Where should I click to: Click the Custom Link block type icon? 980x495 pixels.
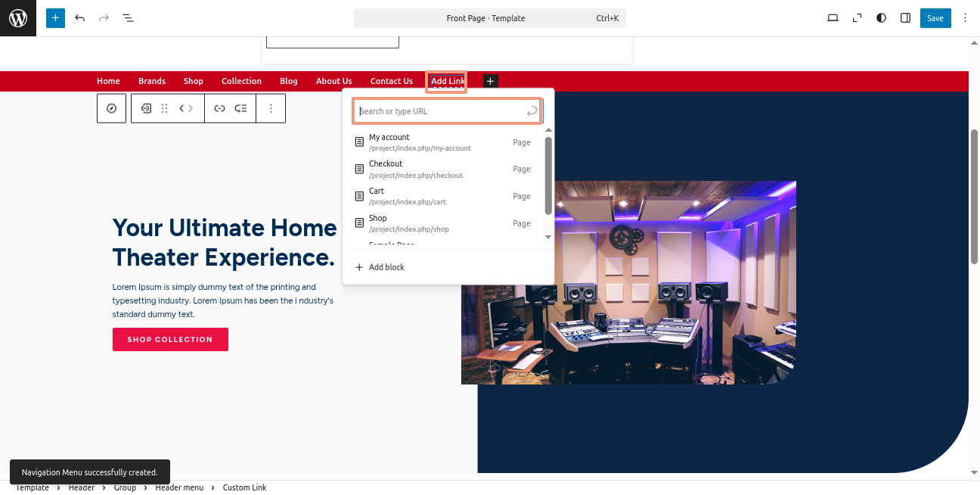(147, 108)
